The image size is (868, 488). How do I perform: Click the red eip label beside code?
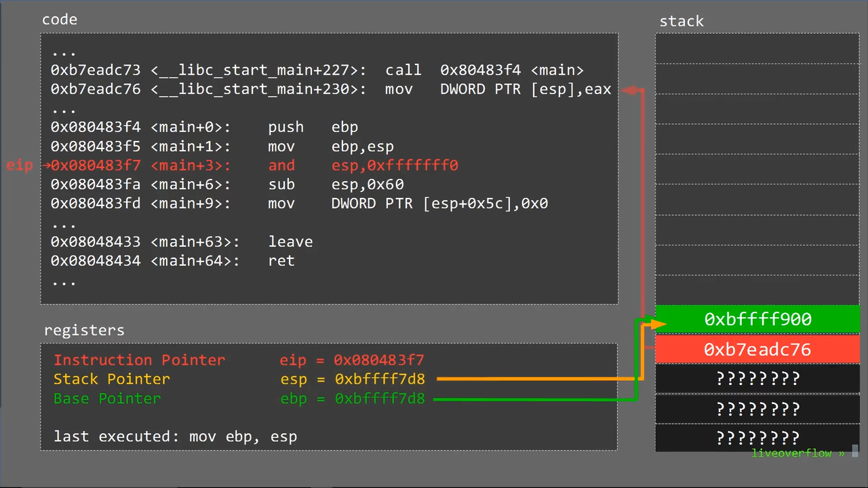click(19, 165)
